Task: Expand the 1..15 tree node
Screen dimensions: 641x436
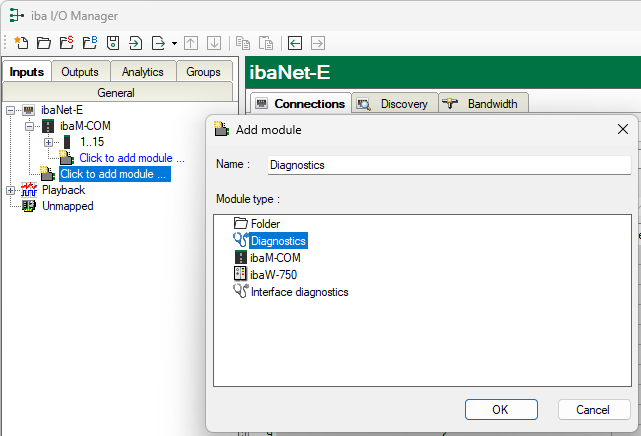Action: tap(47, 142)
